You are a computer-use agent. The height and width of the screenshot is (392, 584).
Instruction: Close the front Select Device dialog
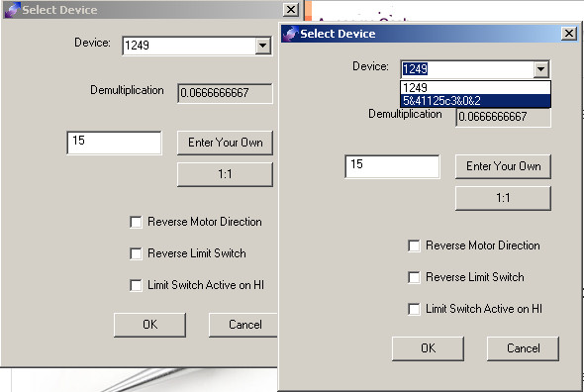coord(569,34)
